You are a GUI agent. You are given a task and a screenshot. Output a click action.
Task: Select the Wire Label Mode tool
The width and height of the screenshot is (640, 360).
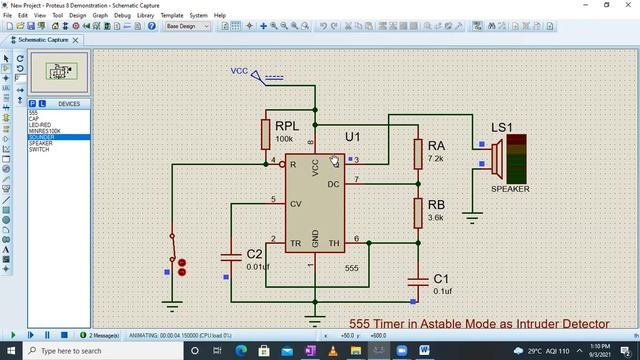point(6,88)
